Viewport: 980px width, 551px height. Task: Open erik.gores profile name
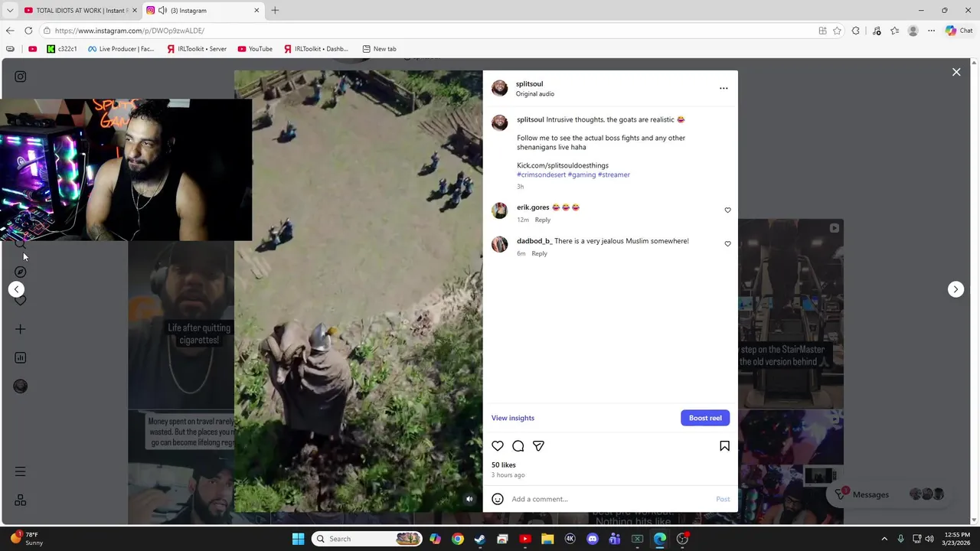(x=533, y=207)
